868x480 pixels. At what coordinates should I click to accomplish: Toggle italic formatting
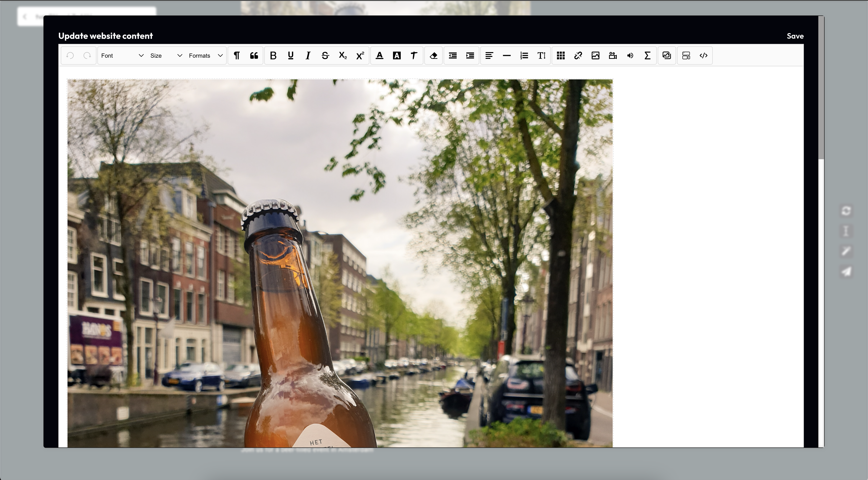308,56
